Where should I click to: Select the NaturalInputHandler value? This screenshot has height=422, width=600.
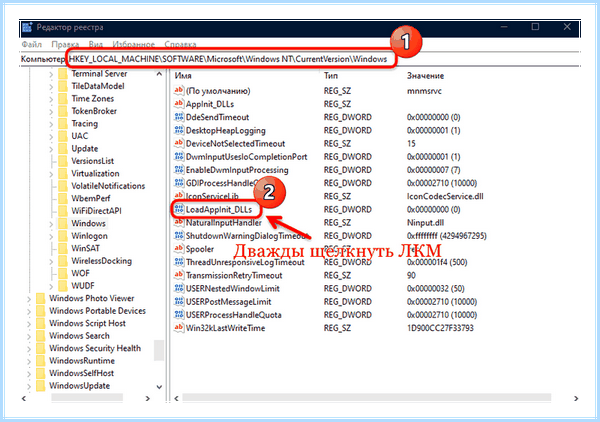[223, 223]
